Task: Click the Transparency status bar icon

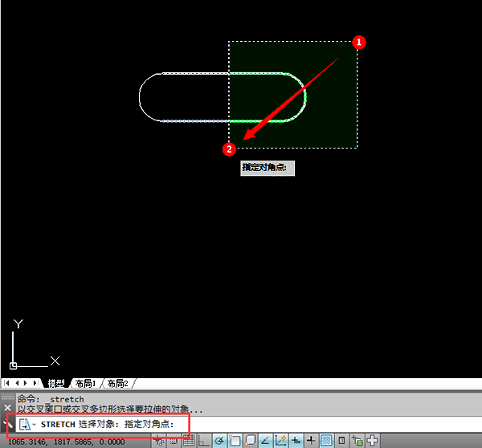Action: [x=326, y=441]
